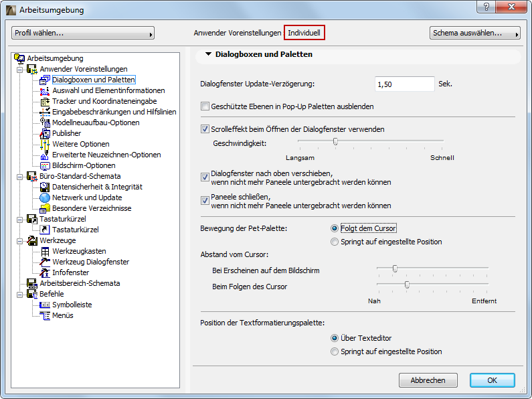Click the Individuell label at top
The image size is (532, 399).
304,33
